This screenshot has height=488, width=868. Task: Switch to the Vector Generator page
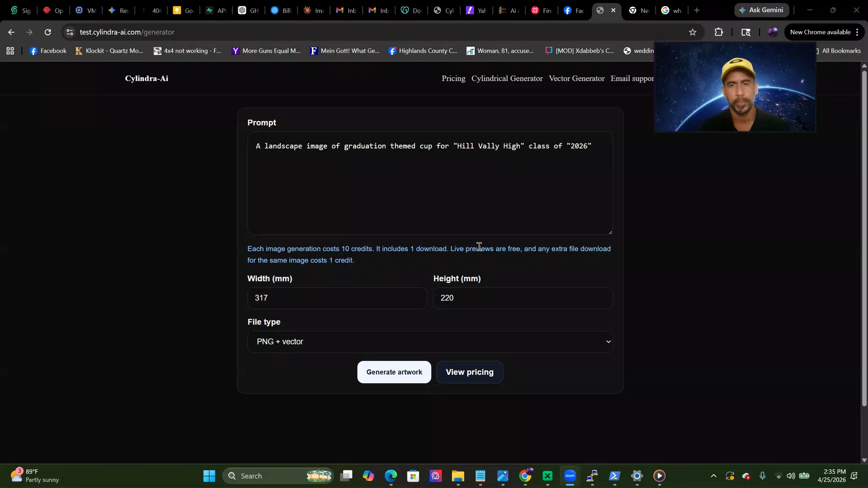576,78
